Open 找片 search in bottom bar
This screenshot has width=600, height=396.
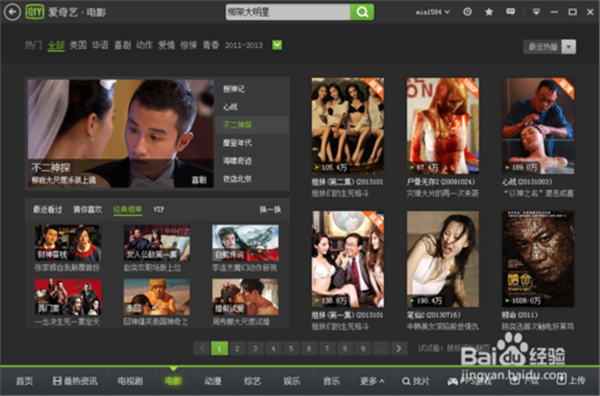416,381
